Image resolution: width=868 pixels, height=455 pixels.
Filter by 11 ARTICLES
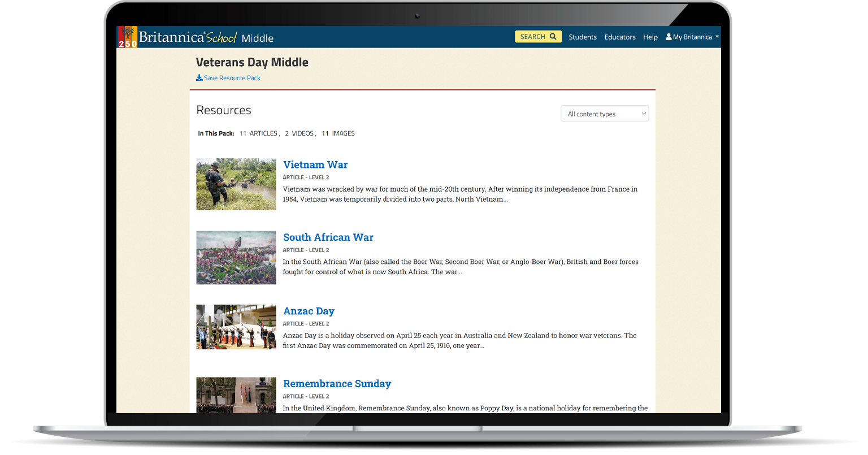(x=258, y=133)
